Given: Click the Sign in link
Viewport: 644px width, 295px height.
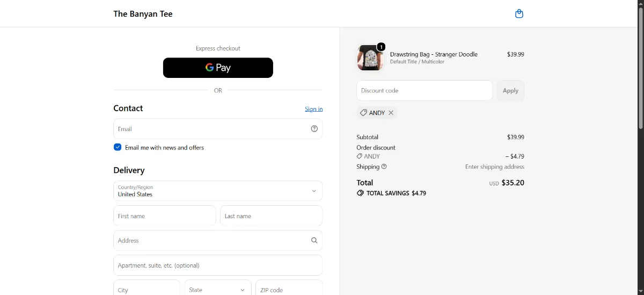Looking at the screenshot, I should 314,109.
